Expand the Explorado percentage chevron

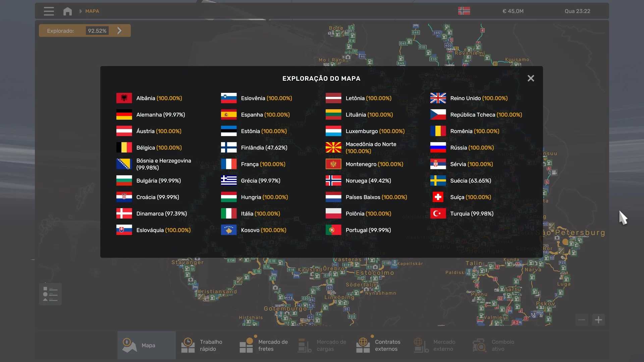tap(119, 31)
